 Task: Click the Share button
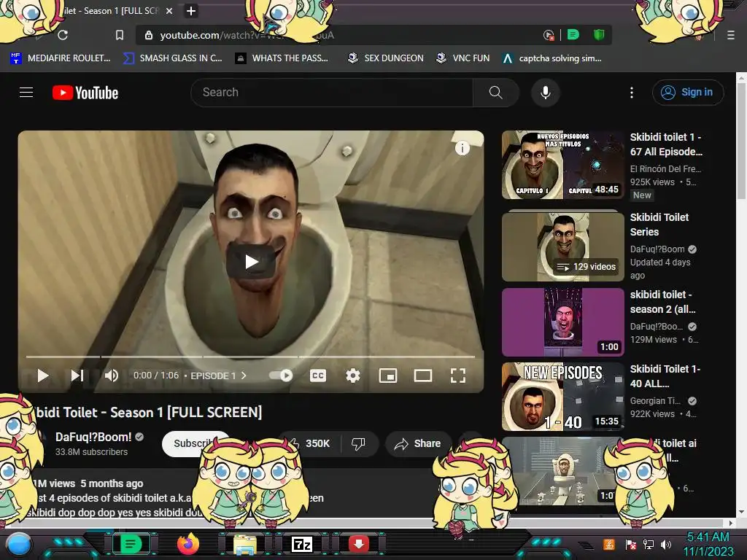[418, 443]
